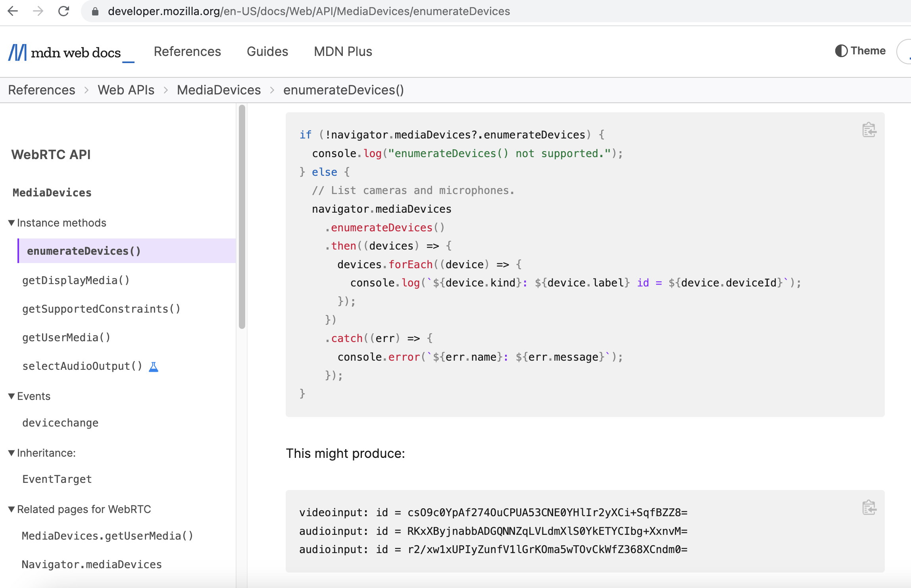Click the MDN web docs logo
The image size is (911, 588).
tap(65, 52)
